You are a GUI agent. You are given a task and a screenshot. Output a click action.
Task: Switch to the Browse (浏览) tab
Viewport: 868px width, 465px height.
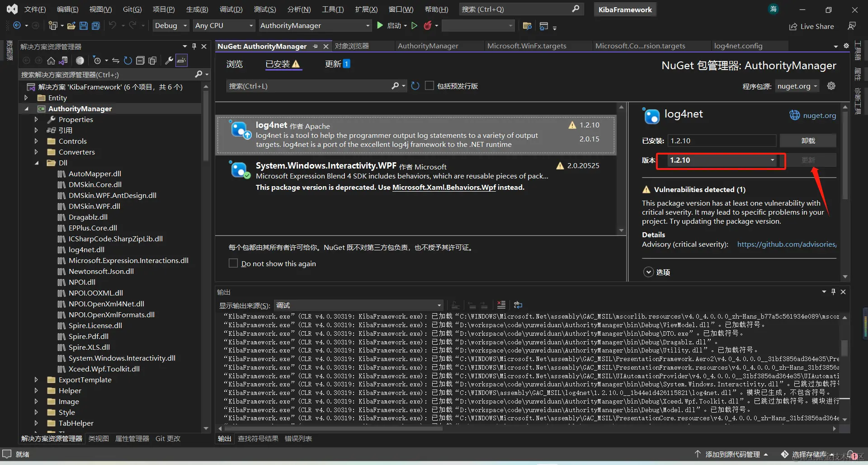tap(234, 64)
